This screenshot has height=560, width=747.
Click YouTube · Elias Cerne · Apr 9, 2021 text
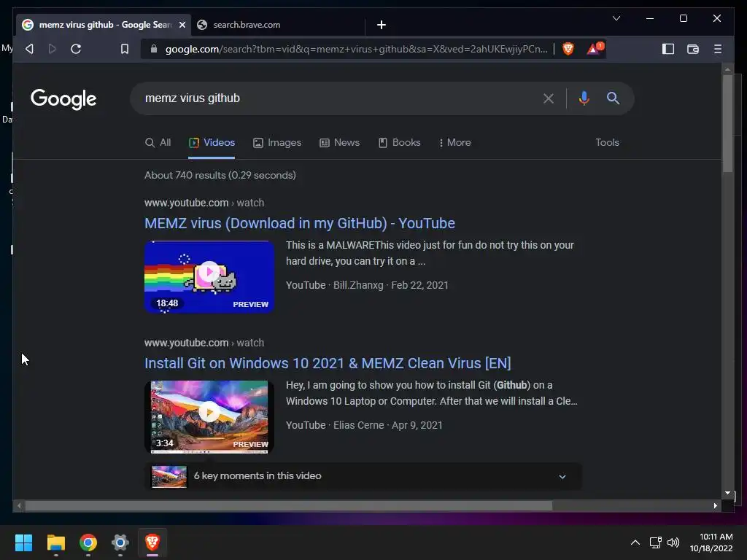364,425
